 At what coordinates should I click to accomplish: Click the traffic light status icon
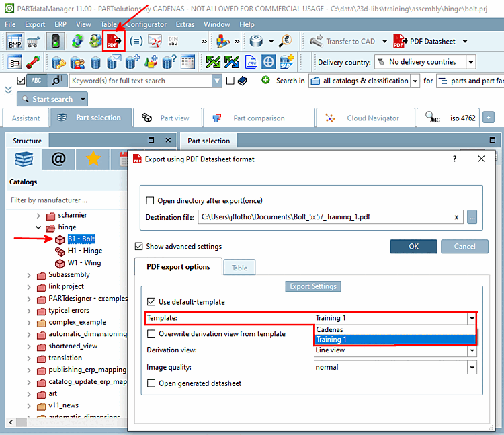pos(55,42)
